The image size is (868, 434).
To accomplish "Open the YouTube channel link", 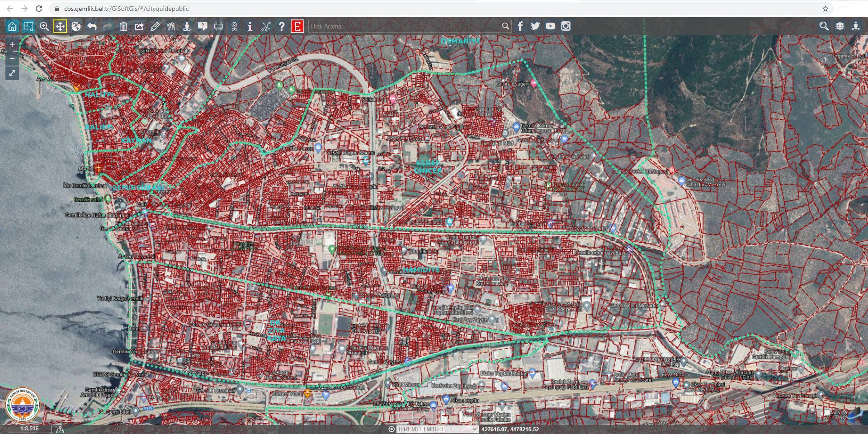I will (x=550, y=26).
